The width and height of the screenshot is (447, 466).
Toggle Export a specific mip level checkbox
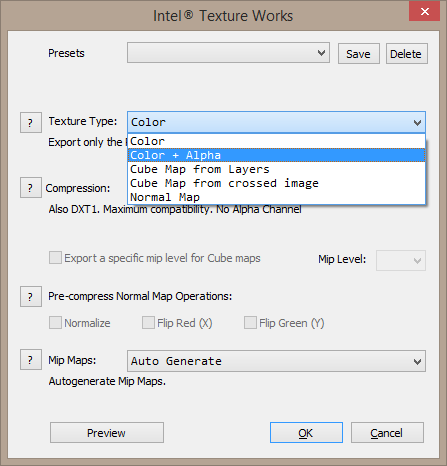[x=55, y=258]
